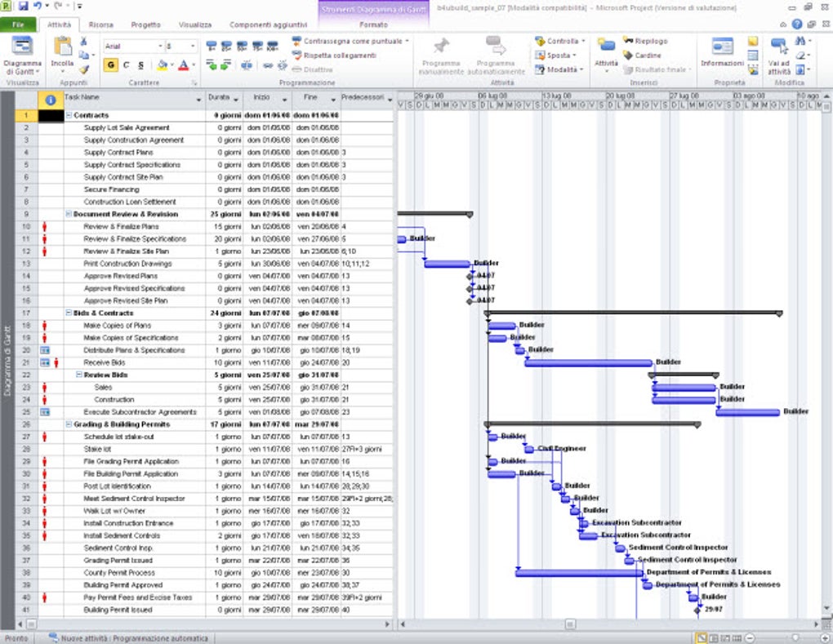
Task: Switch to the Formato tab
Action: click(x=373, y=24)
